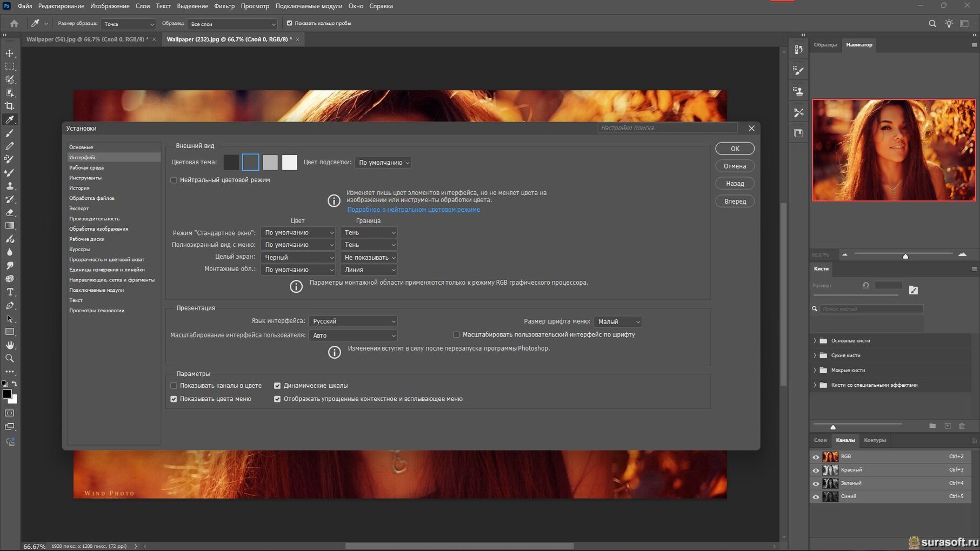This screenshot has width=980, height=551.
Task: Select the Gradient tool
Action: (x=10, y=226)
